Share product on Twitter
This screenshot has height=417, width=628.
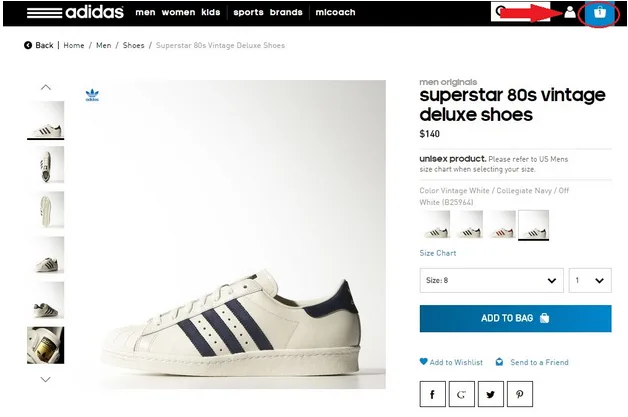click(x=491, y=395)
